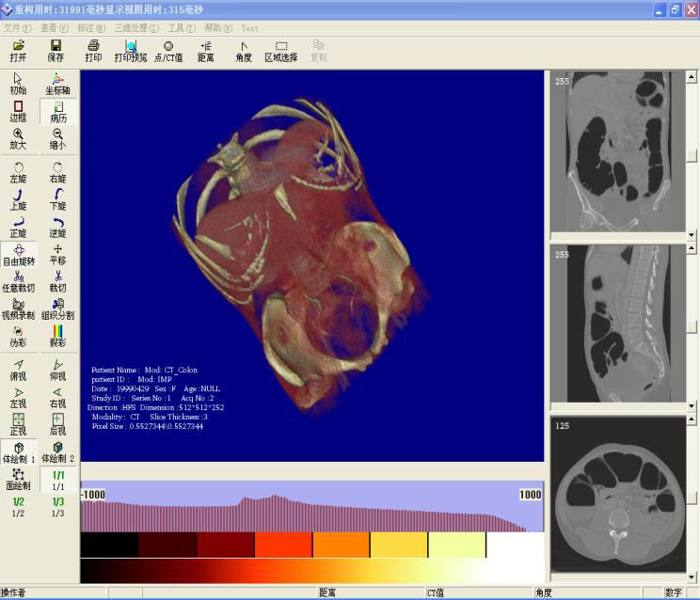Click axial view scrollbar down arrow

(x=692, y=576)
